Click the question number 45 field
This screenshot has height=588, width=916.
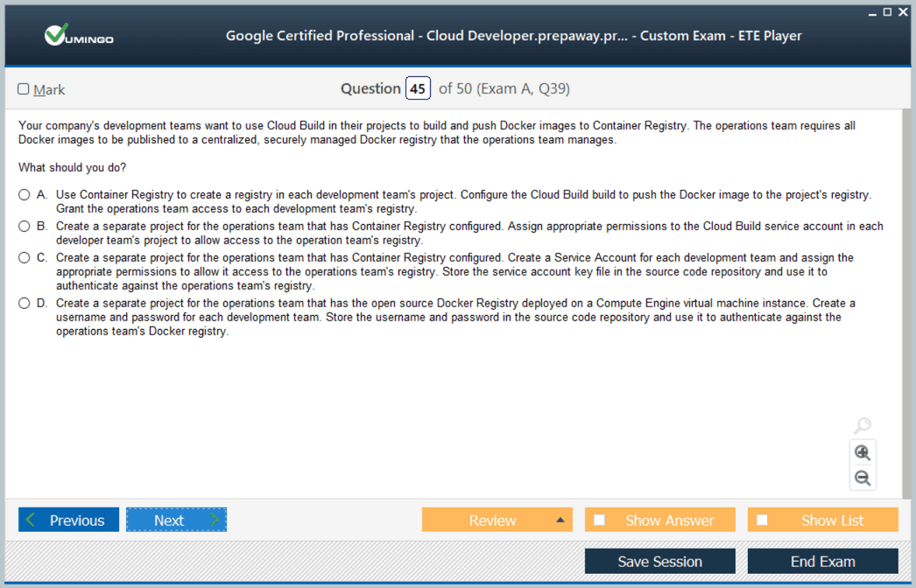coord(418,88)
